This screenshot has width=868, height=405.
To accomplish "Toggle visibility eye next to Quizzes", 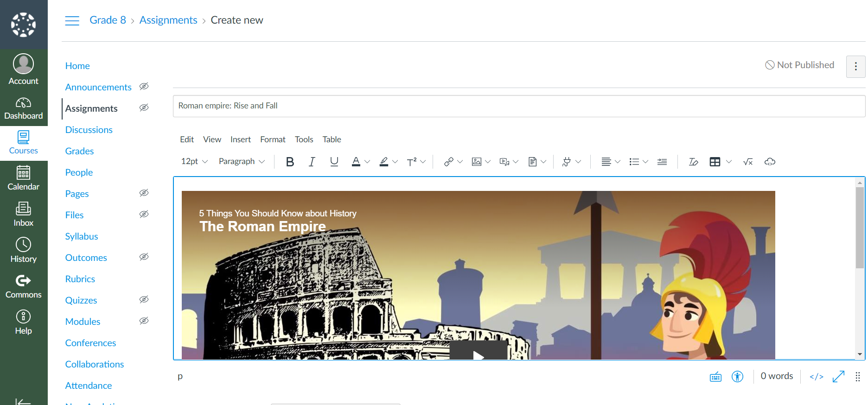I will point(144,299).
